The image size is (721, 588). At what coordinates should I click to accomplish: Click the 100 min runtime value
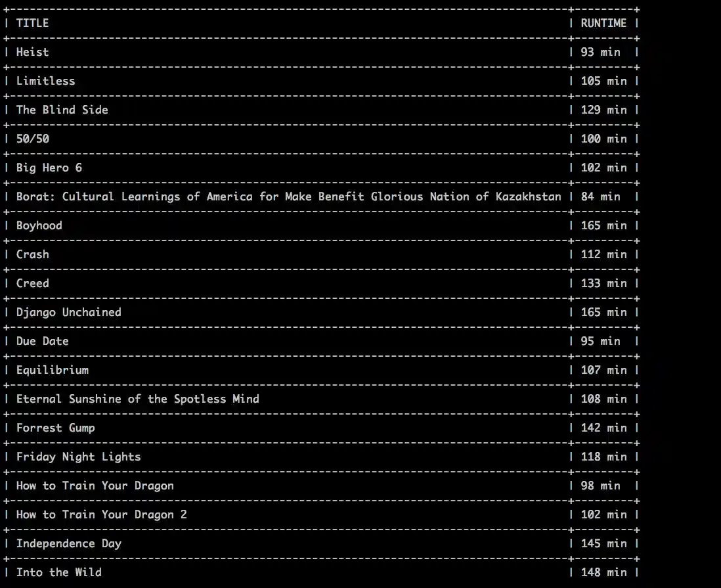(603, 139)
